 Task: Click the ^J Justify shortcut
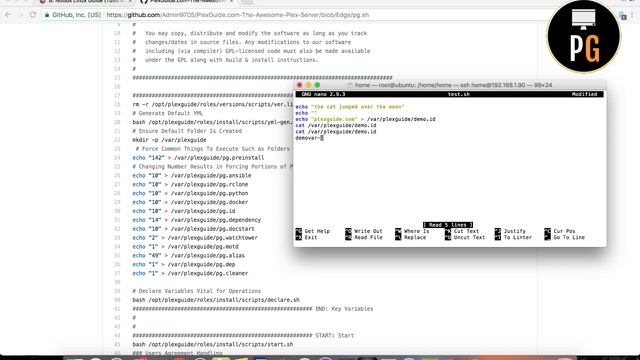coord(510,231)
